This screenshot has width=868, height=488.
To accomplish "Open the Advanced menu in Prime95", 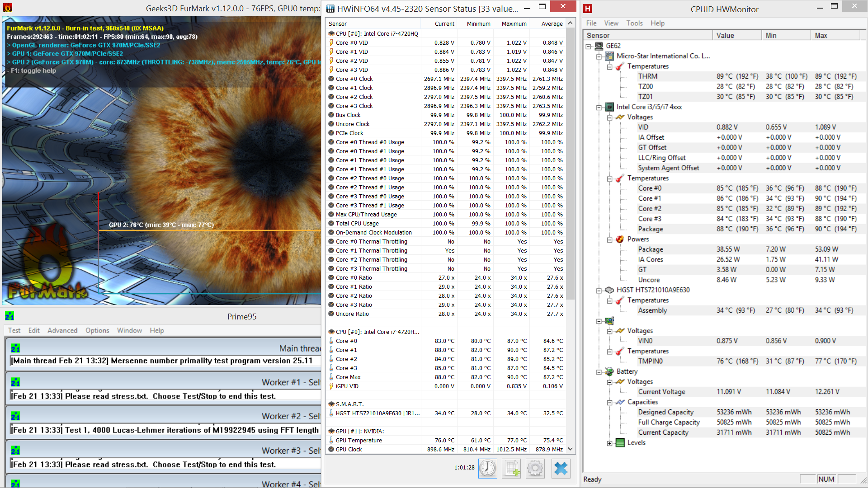I will tap(62, 330).
